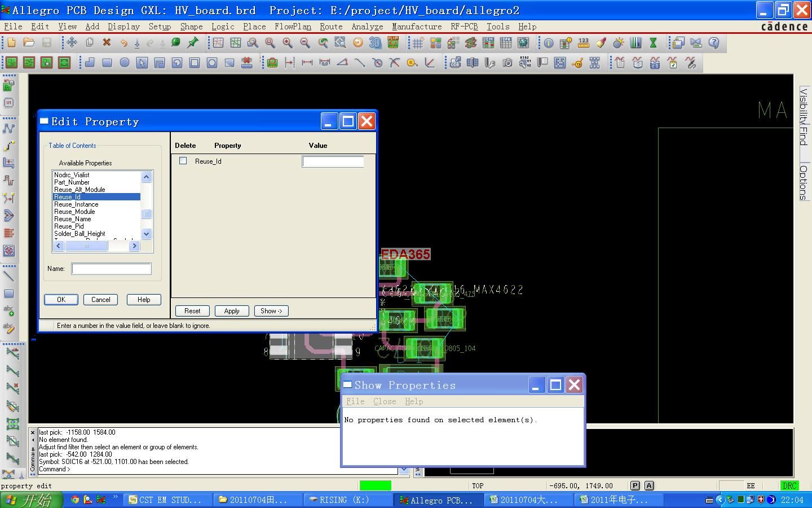Select the Shape Add Rectangle icon
The height and width of the screenshot is (508, 812).
(107, 63)
